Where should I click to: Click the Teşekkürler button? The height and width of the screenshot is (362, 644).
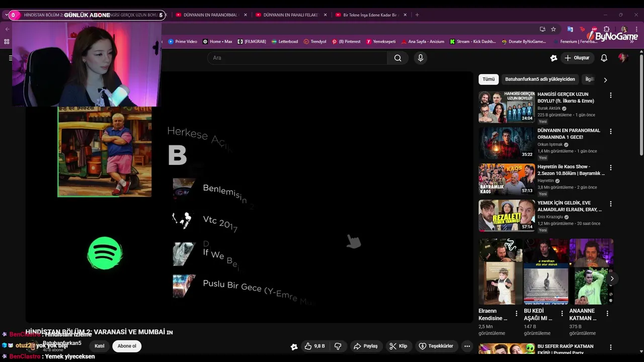coord(436,346)
